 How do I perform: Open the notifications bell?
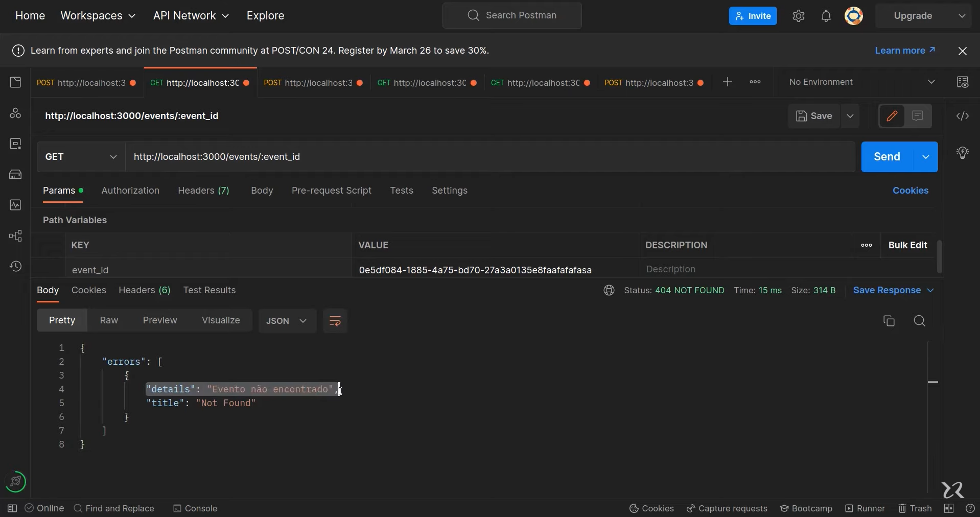click(x=826, y=16)
